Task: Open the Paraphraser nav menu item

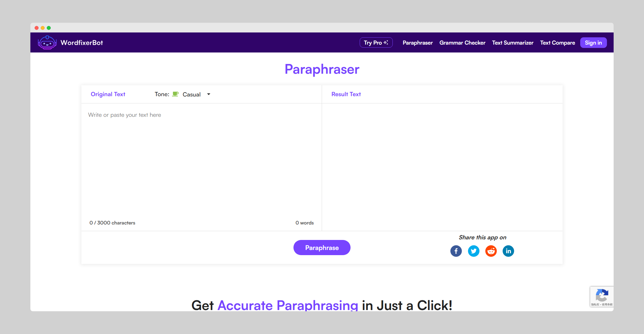Action: pos(417,43)
